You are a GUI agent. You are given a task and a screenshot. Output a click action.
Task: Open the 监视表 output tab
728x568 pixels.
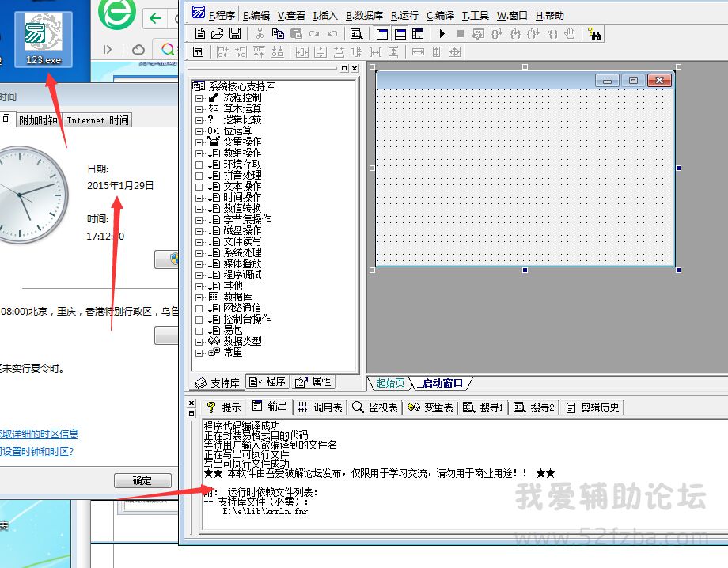coord(375,407)
